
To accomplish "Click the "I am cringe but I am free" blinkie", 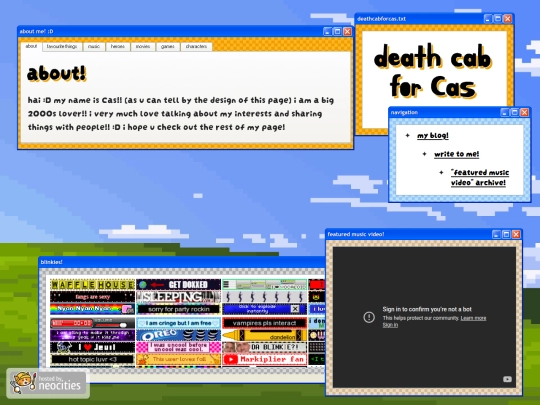I will (x=178, y=323).
